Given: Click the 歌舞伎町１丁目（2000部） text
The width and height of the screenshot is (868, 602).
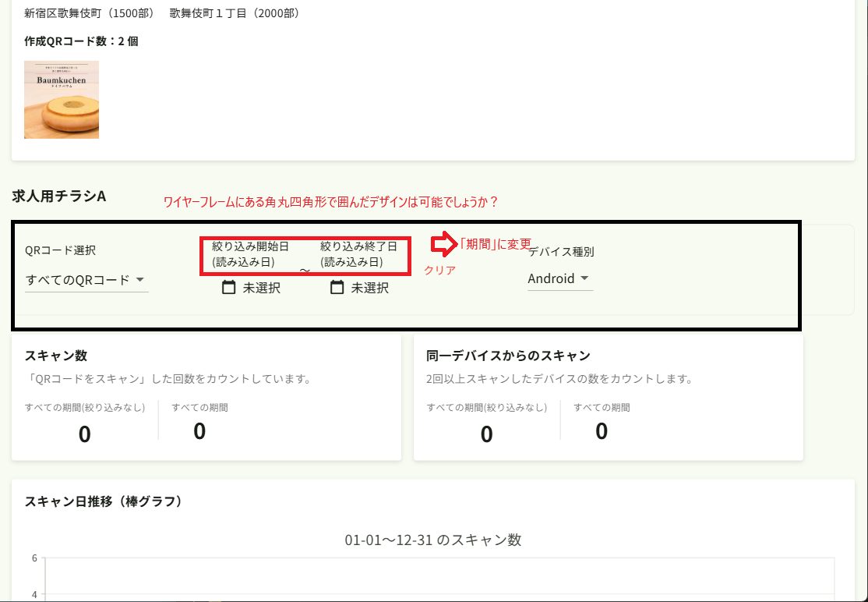Looking at the screenshot, I should pos(236,12).
